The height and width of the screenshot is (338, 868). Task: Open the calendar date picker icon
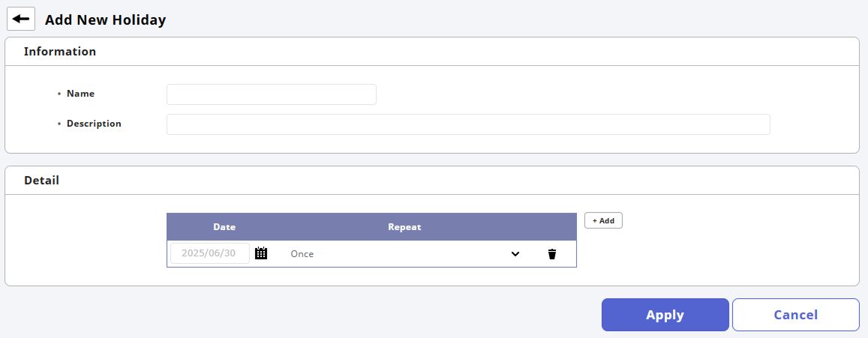[x=261, y=253]
